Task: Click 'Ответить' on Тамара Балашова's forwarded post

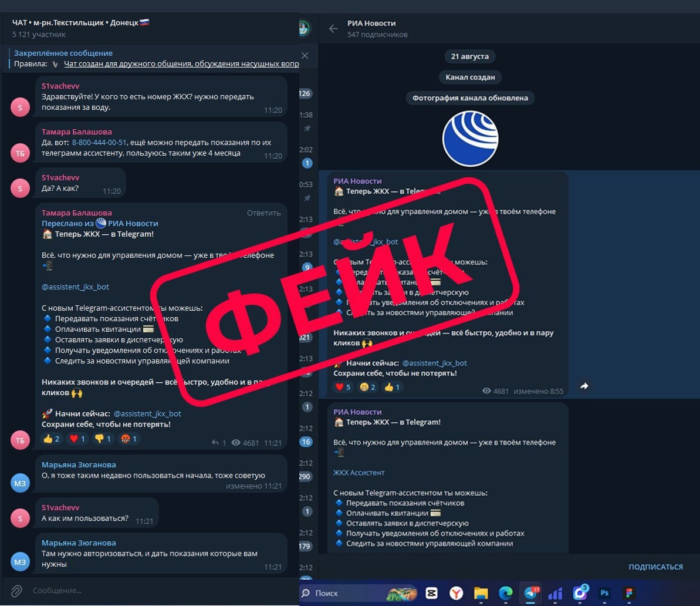Action: tap(264, 213)
